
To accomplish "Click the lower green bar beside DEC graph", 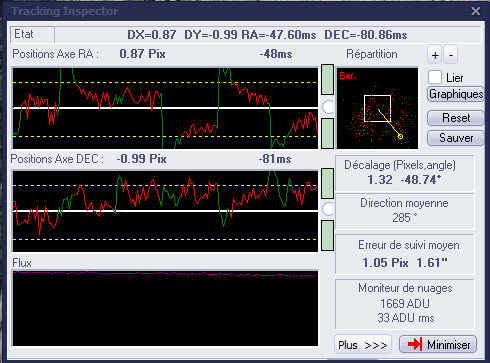I will tap(327, 235).
